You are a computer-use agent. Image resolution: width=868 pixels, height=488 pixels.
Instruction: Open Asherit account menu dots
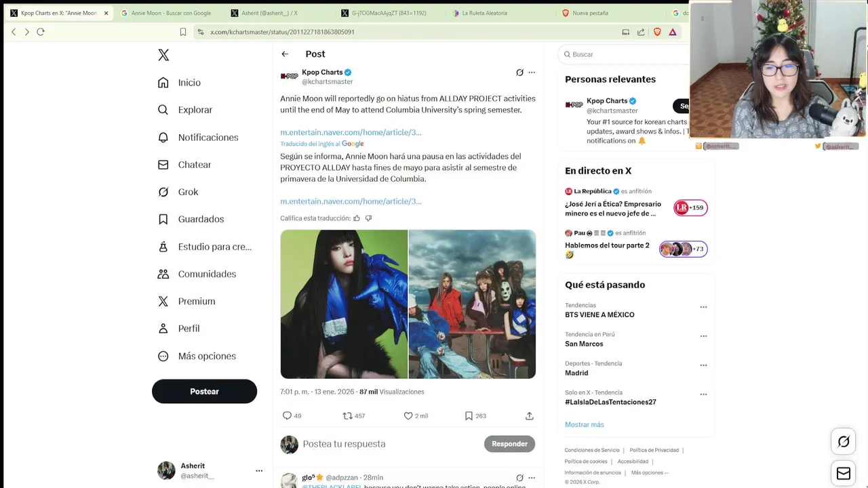[x=259, y=470]
